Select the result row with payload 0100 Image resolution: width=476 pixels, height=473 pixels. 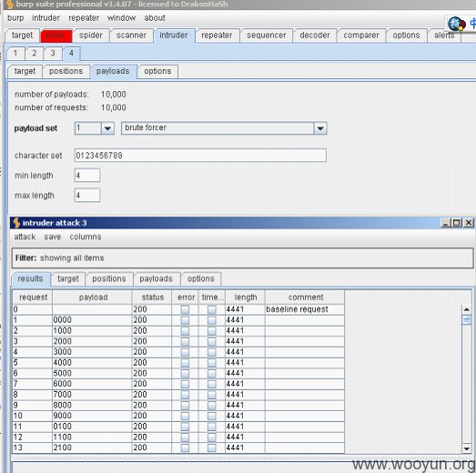[x=178, y=427]
